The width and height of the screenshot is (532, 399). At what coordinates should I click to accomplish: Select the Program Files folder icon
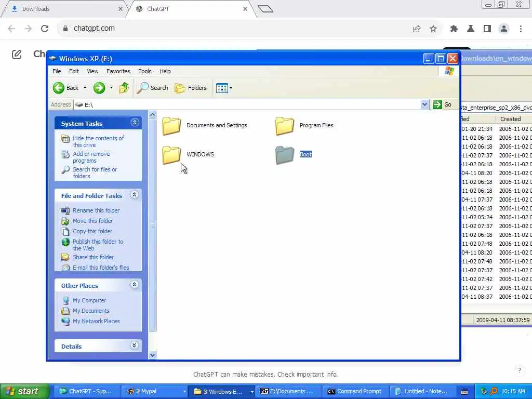click(x=285, y=126)
